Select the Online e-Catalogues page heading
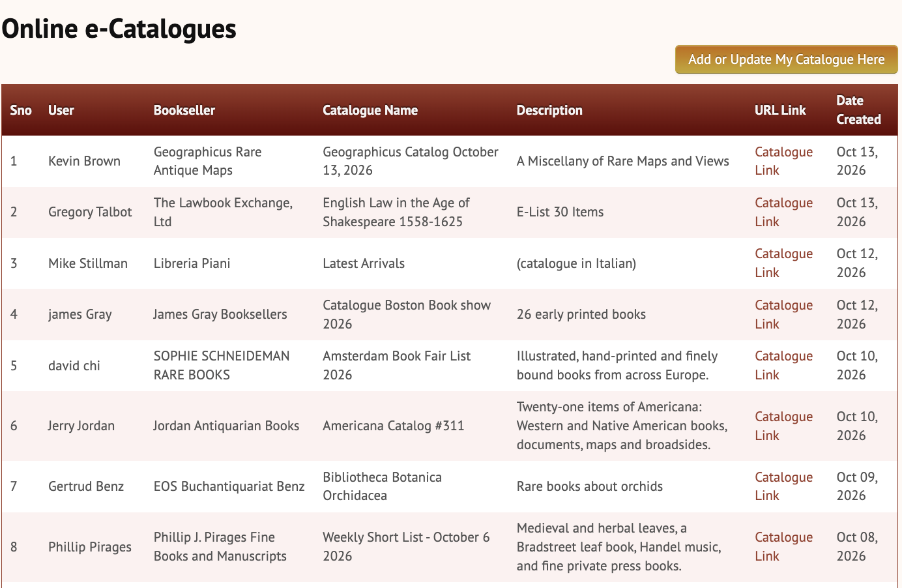The height and width of the screenshot is (588, 902). coord(119,29)
